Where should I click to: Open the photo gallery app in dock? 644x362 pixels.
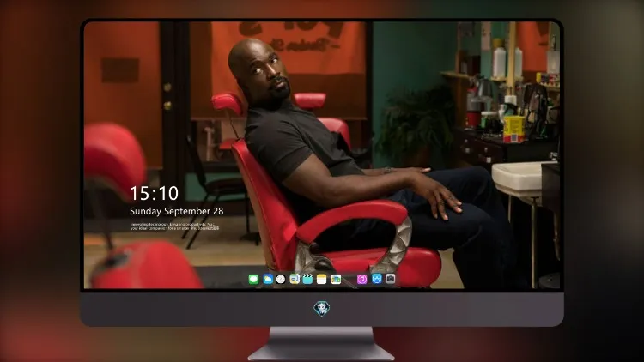(x=336, y=280)
